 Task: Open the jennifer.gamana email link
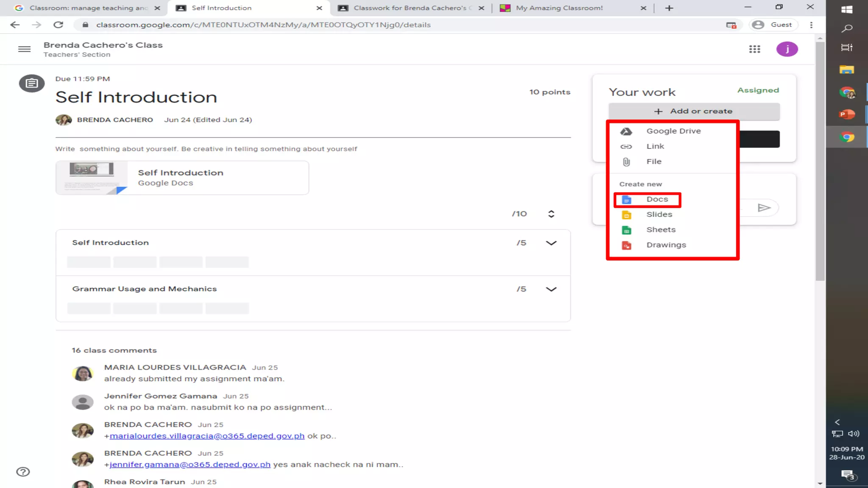click(190, 465)
